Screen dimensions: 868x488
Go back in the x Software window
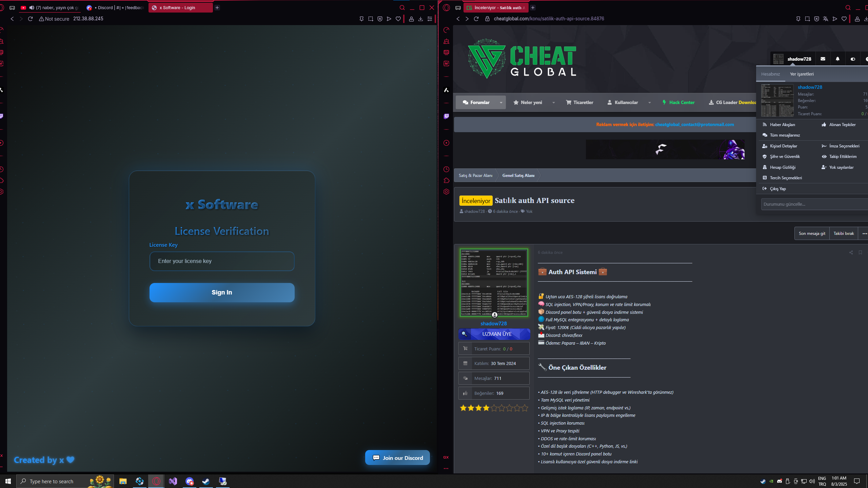click(12, 19)
